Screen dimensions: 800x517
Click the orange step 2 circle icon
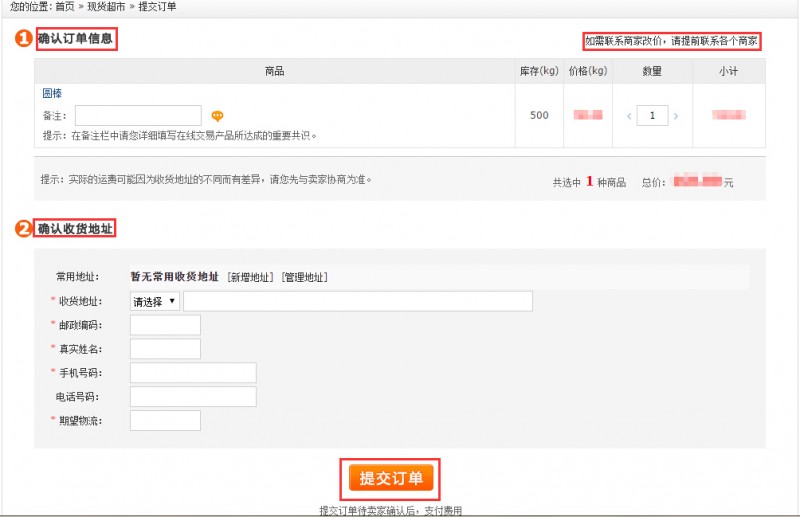23,228
